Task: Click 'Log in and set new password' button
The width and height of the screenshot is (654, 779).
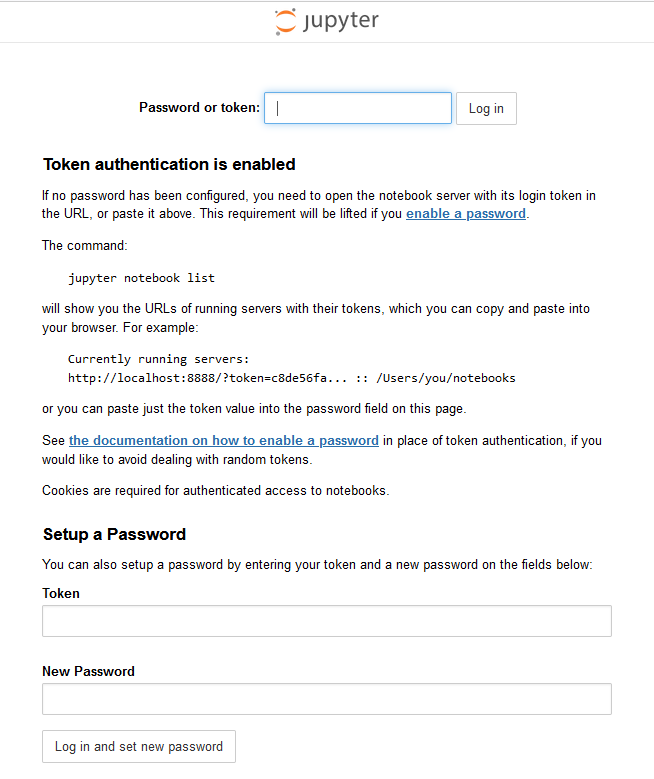Action: coord(139,746)
